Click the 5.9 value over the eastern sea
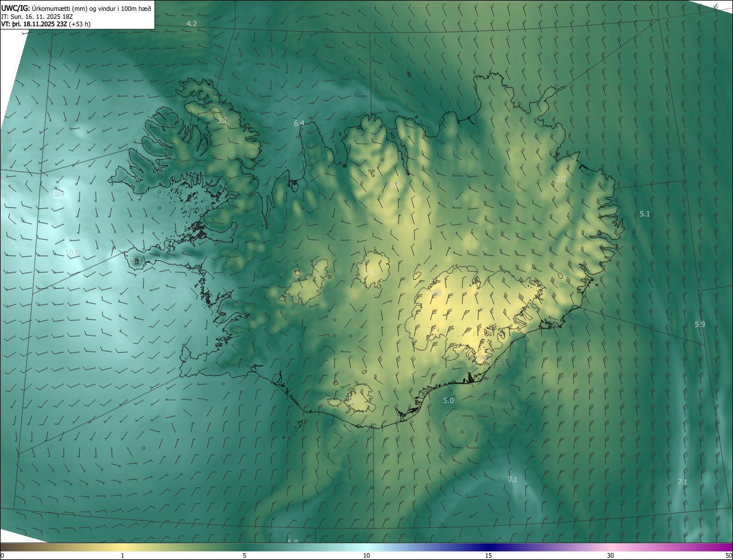This screenshot has height=560, width=733. 700,324
